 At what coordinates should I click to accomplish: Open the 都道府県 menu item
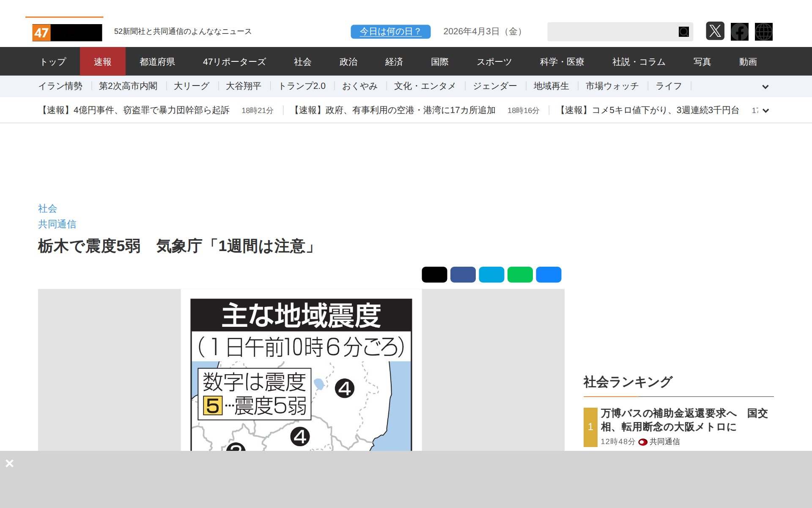[x=157, y=62]
